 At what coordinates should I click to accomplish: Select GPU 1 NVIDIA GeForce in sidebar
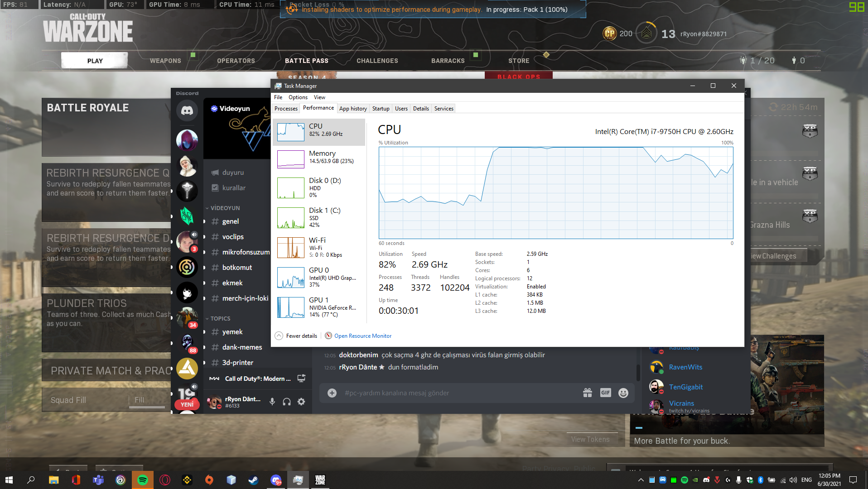pos(319,307)
